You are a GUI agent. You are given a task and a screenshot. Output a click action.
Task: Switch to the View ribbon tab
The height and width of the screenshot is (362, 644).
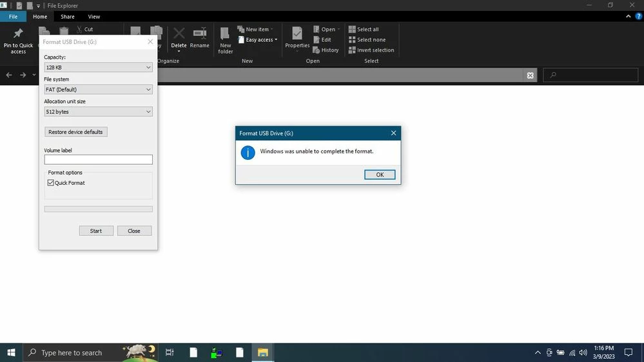(93, 16)
